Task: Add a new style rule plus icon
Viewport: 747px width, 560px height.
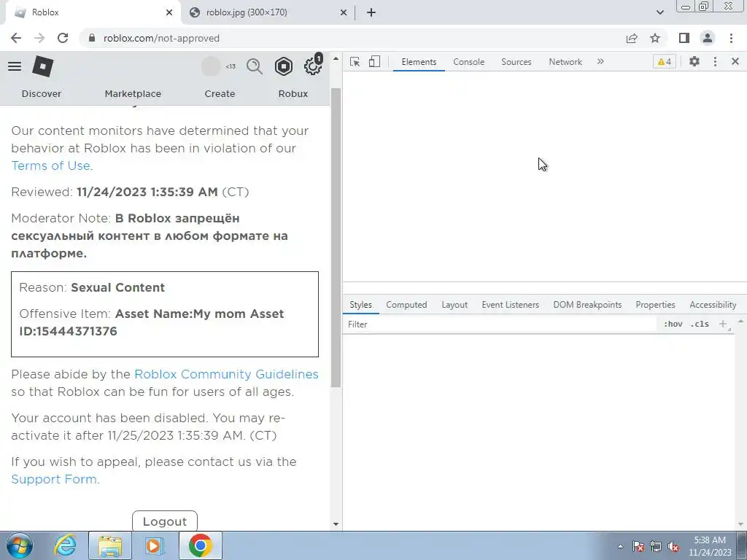Action: [723, 324]
